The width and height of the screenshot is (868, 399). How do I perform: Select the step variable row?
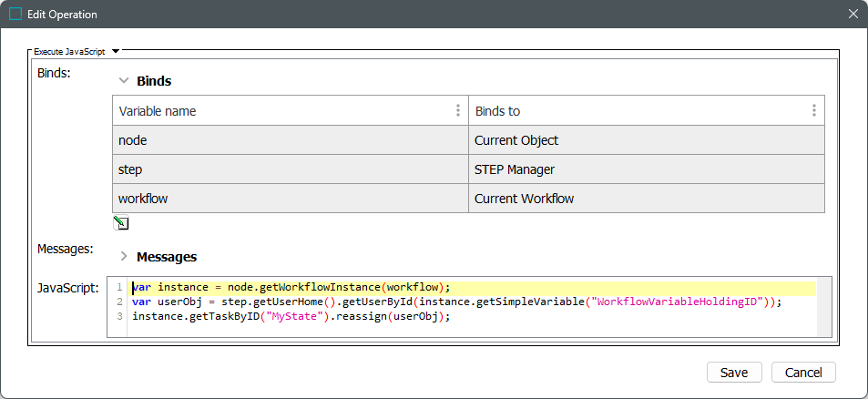(290, 169)
